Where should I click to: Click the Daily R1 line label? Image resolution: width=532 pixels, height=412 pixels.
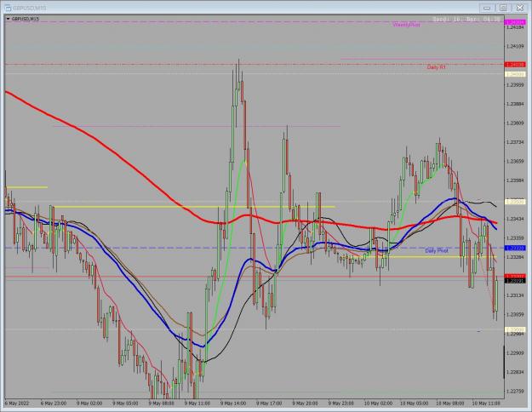click(436, 67)
